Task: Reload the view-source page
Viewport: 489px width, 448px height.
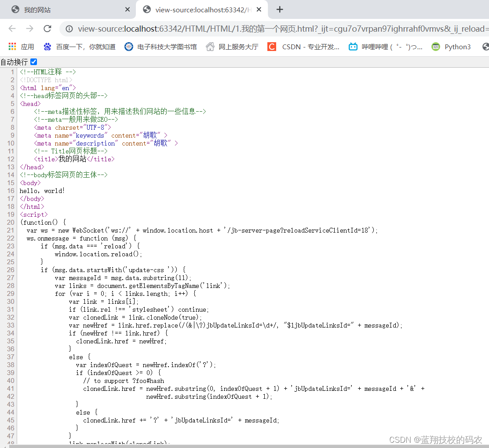Action: [47, 29]
